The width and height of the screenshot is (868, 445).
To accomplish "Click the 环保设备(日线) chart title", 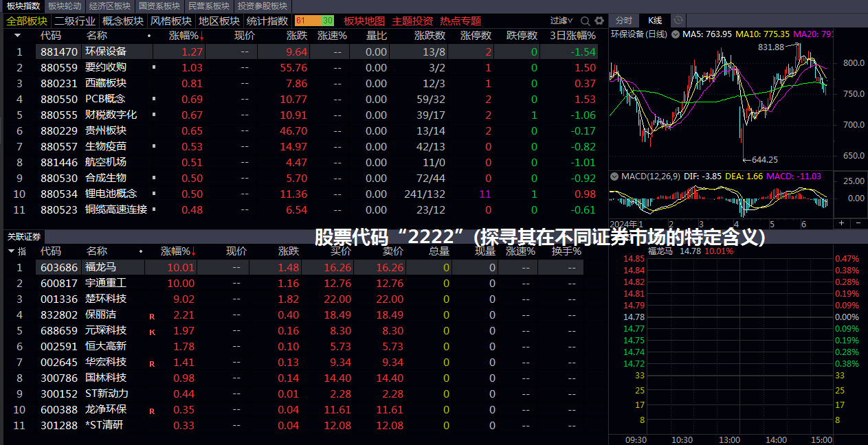I will [639, 34].
